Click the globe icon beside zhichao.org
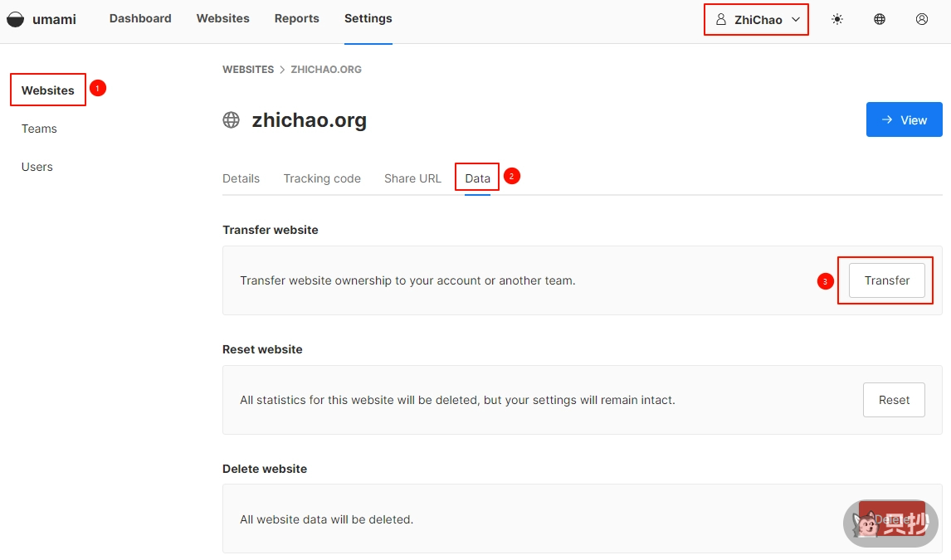 click(x=232, y=120)
